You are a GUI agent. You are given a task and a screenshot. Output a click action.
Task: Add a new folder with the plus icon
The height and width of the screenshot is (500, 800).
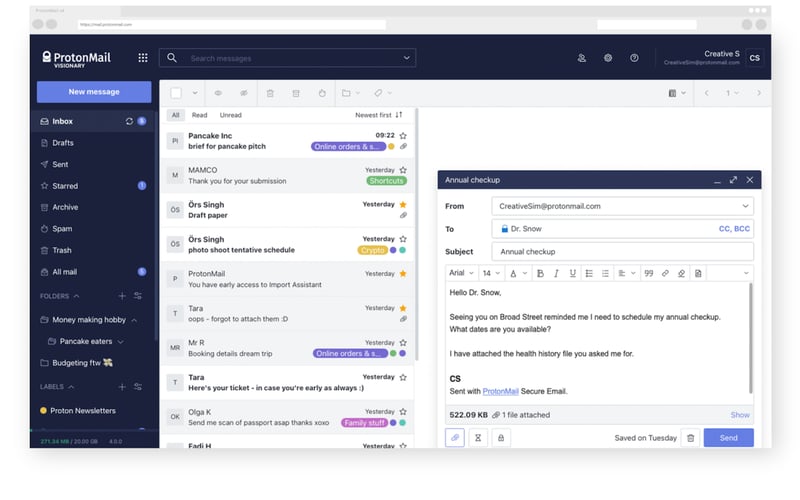click(x=121, y=296)
